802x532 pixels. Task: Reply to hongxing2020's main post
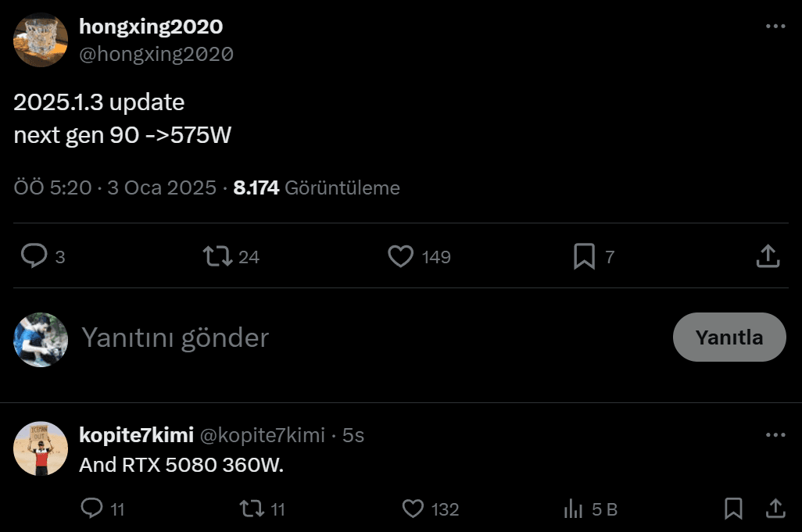coord(34,256)
